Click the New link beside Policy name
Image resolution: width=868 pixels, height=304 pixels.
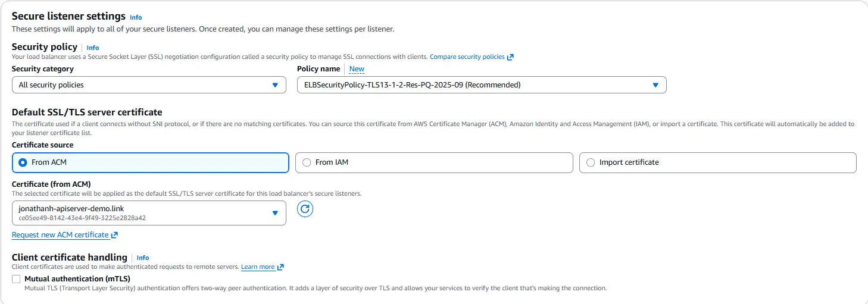click(x=357, y=69)
